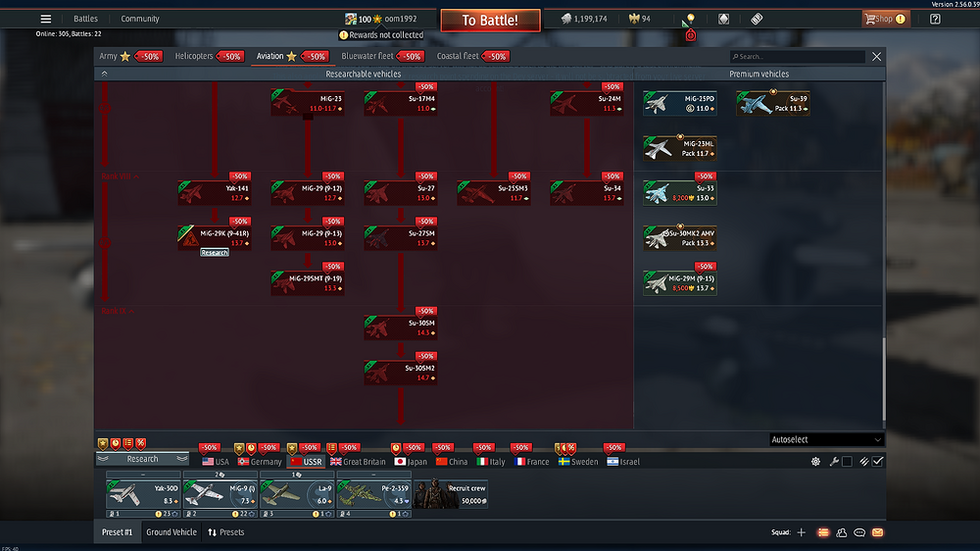Open the Battles menu
980x551 pixels.
85,19
